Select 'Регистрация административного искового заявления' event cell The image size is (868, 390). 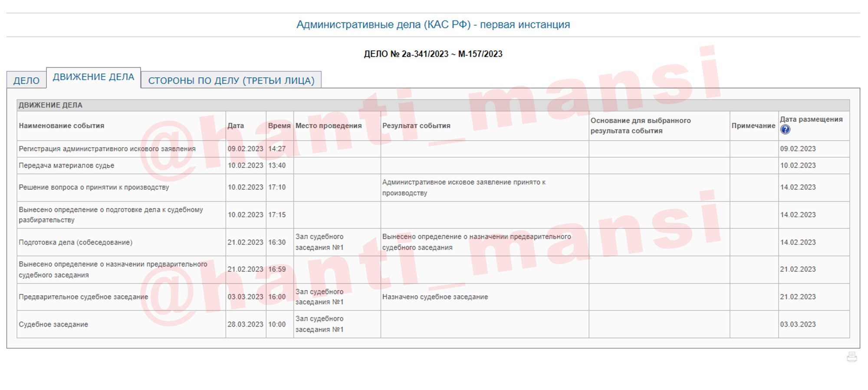(x=107, y=149)
